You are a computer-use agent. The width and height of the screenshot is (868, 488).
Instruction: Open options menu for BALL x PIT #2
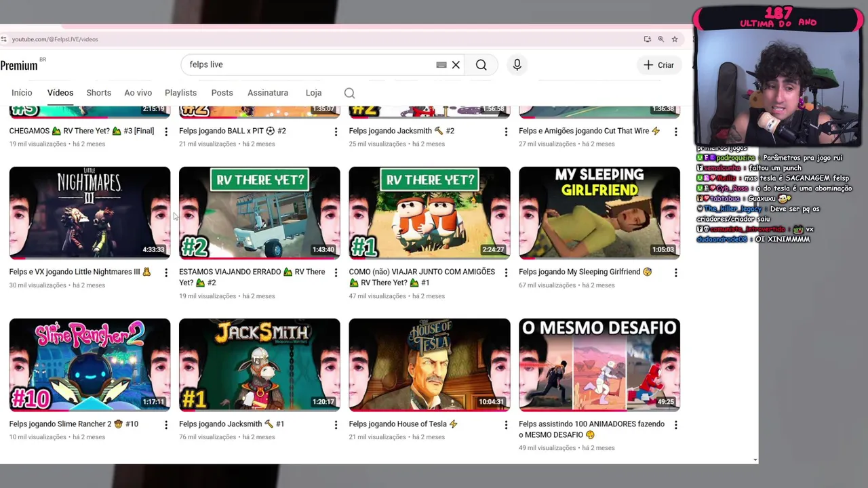click(336, 131)
